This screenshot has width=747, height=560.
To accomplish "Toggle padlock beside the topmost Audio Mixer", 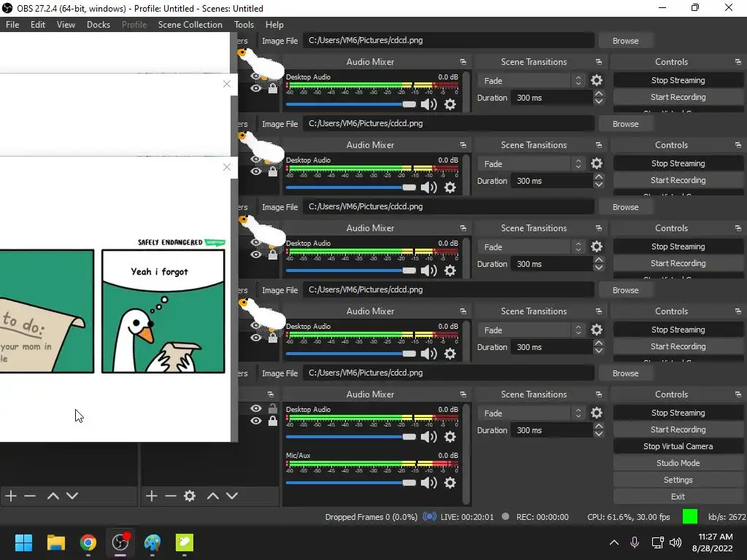I will coord(273,87).
